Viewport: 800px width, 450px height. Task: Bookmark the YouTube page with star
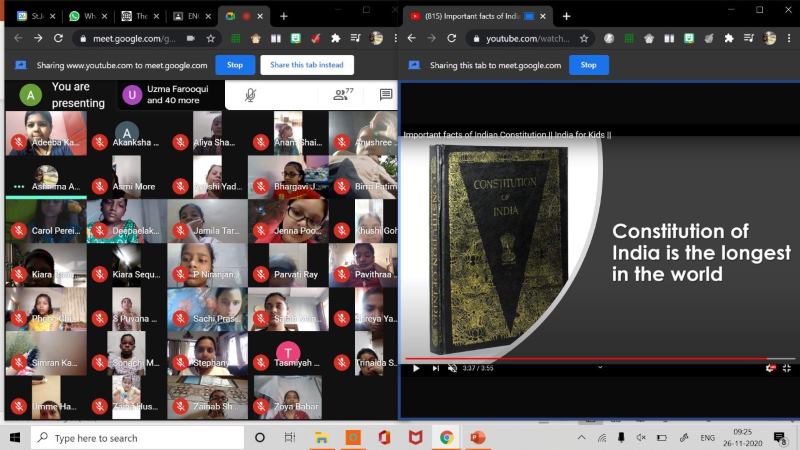(584, 38)
